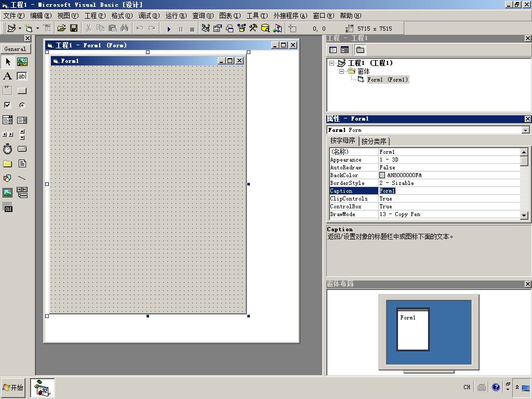The height and width of the screenshot is (399, 532).
Task: Select the horizontal scrollbar control tool
Action: point(7,135)
